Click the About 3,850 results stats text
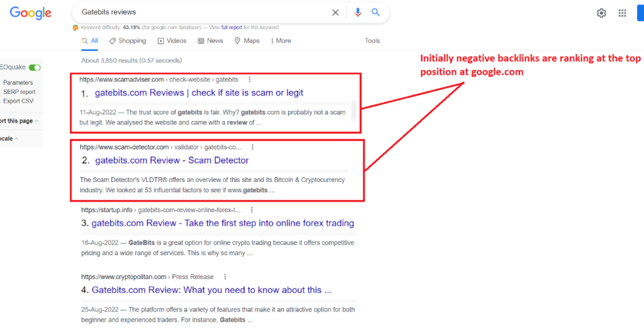Screen dimensions: 644x330 [131, 60]
